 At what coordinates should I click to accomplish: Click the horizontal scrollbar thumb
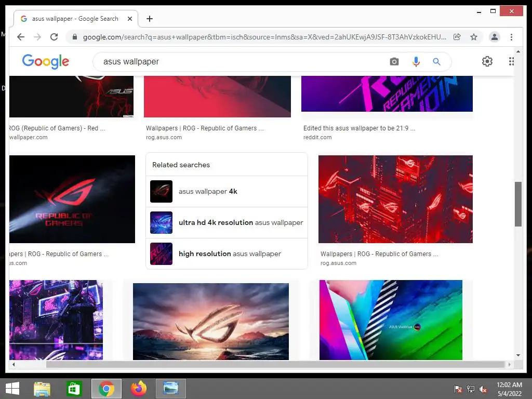point(275,364)
